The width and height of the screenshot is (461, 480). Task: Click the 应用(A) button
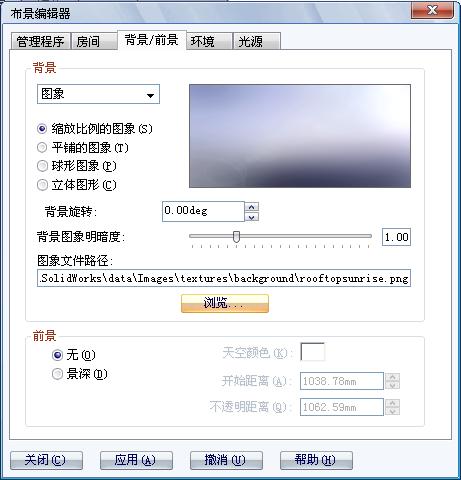click(136, 460)
